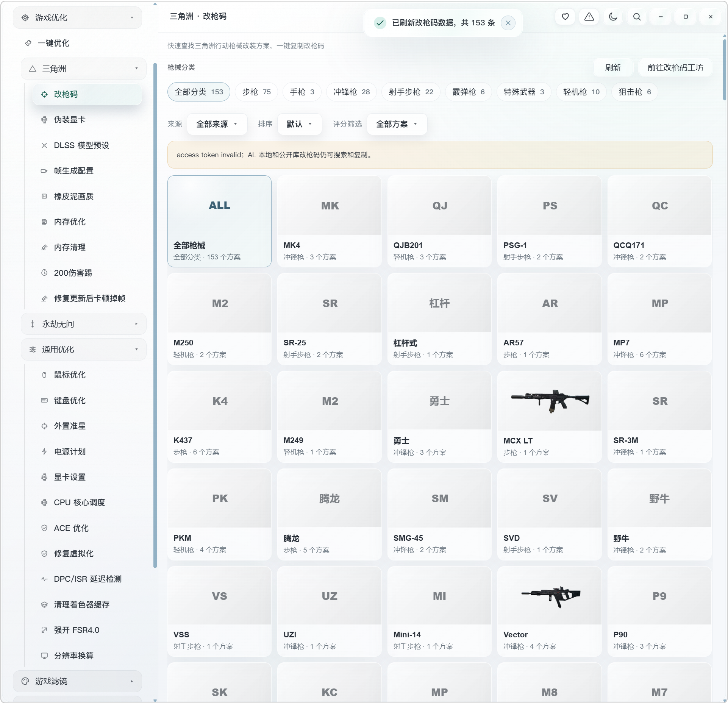Open ACE 优化 sidebar item
This screenshot has height=704, width=728.
[87, 528]
